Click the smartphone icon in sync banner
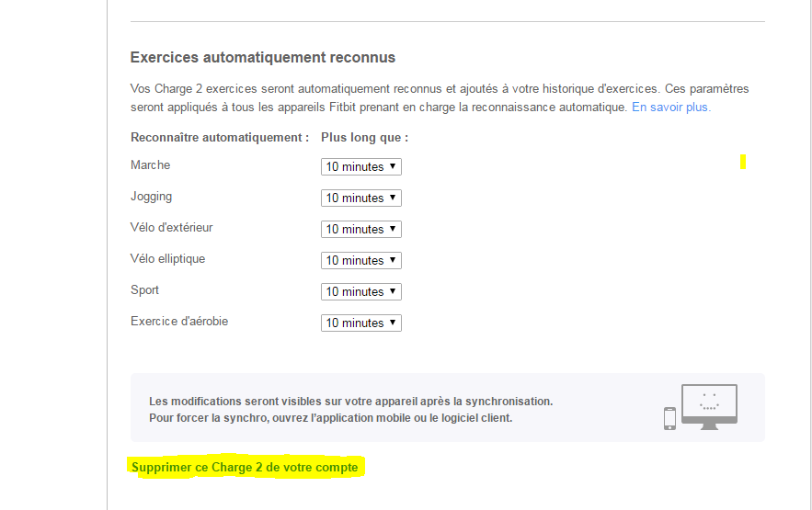Image resolution: width=812 pixels, height=510 pixels. click(x=669, y=418)
